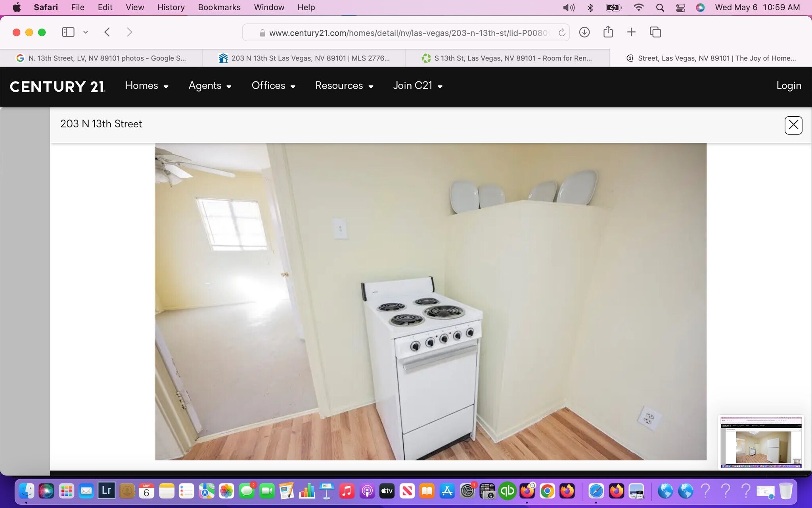Expand the Agents dropdown menu
The height and width of the screenshot is (508, 812).
[210, 86]
